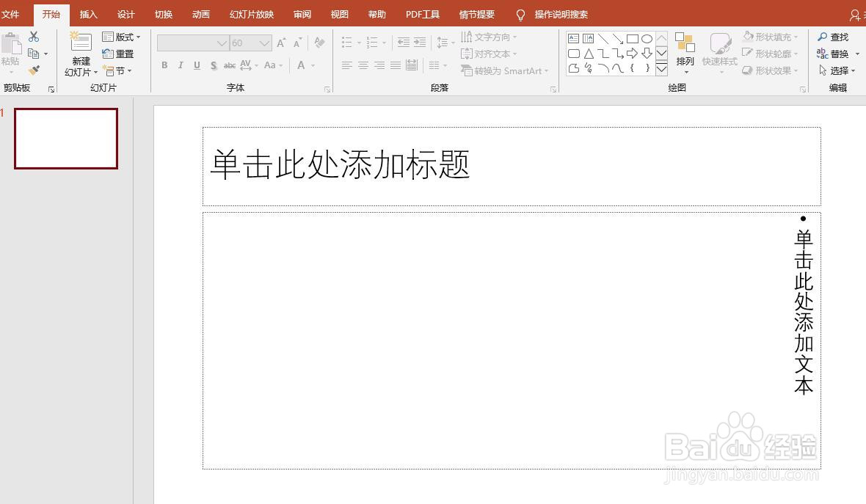
Task: Open the File (文件) menu
Action: click(10, 15)
